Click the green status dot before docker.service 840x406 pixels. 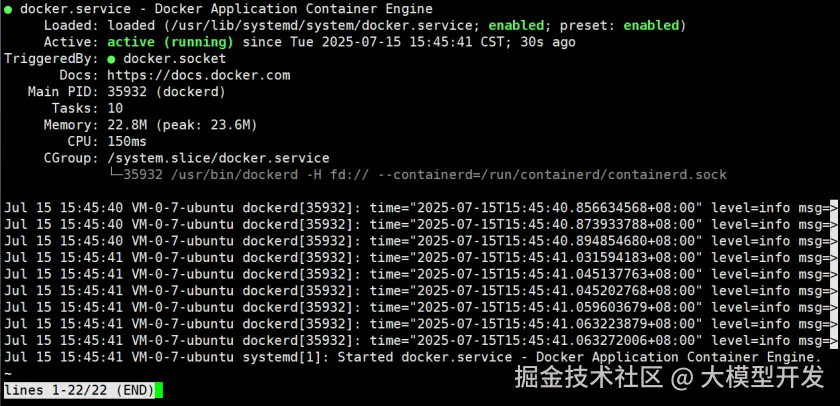coord(8,9)
